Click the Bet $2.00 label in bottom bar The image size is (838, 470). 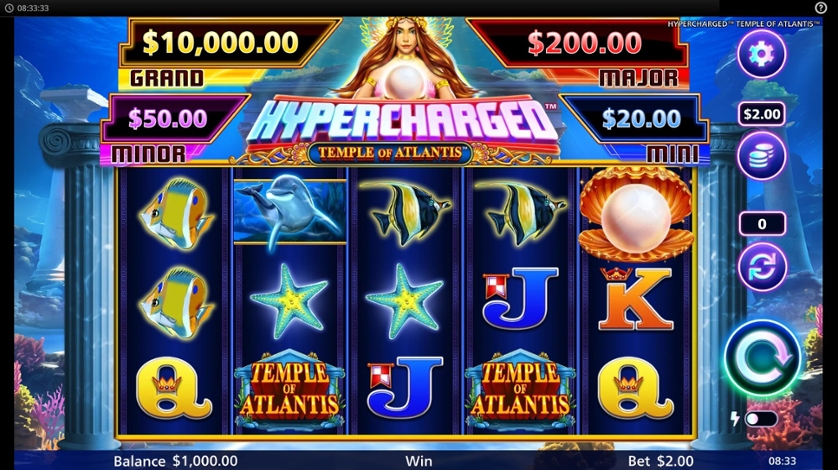coord(661,461)
